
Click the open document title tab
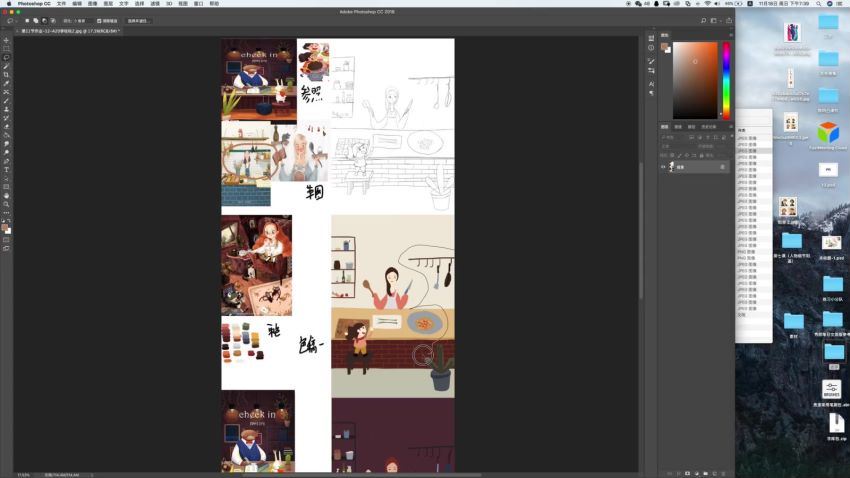point(69,31)
